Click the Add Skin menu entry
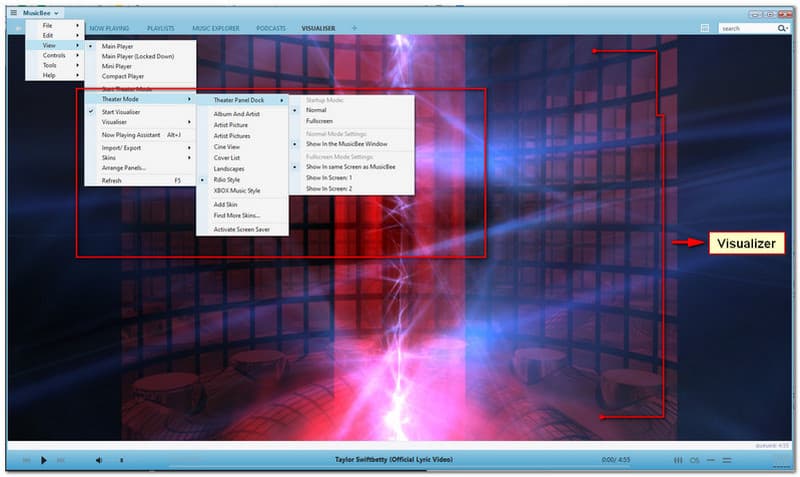Viewport: 800px width, 477px height. [x=242, y=205]
